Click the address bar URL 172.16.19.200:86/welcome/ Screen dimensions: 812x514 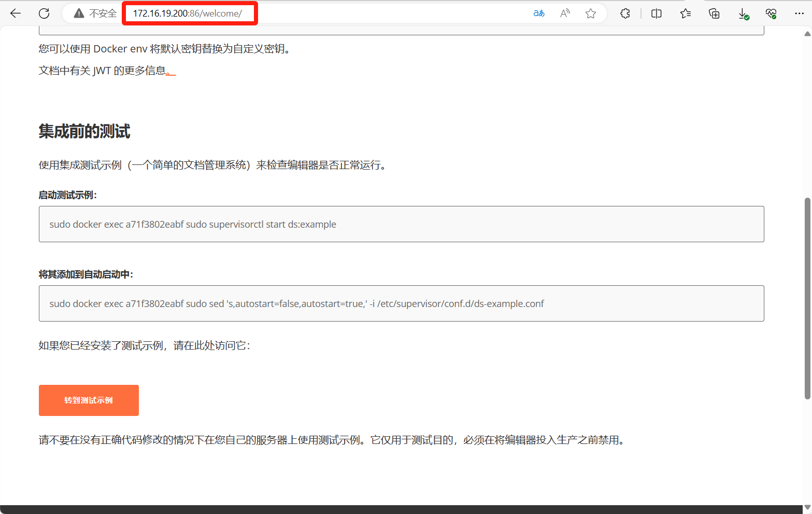188,13
